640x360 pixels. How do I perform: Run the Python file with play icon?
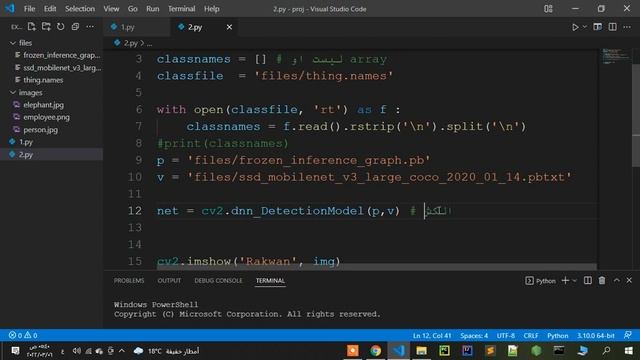tap(575, 27)
